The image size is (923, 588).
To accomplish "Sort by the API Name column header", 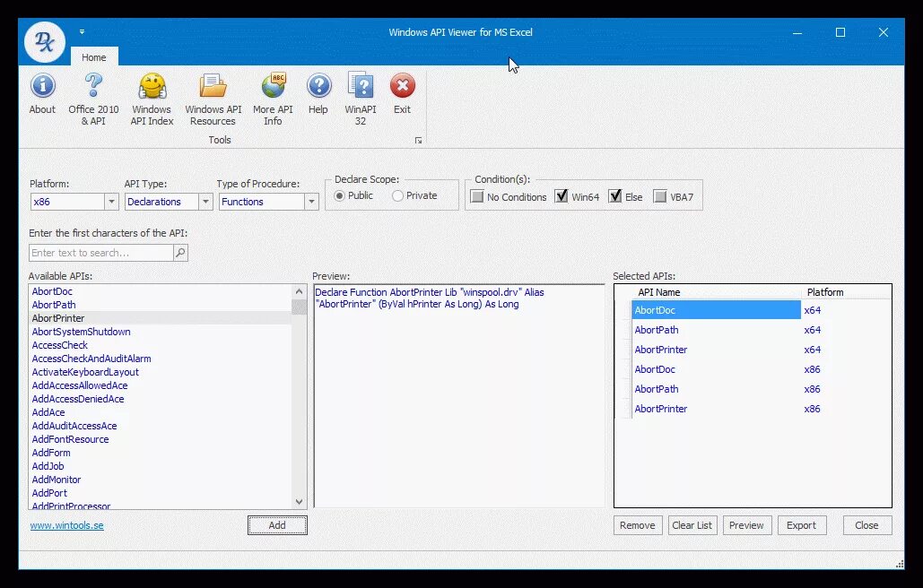I will tap(716, 292).
